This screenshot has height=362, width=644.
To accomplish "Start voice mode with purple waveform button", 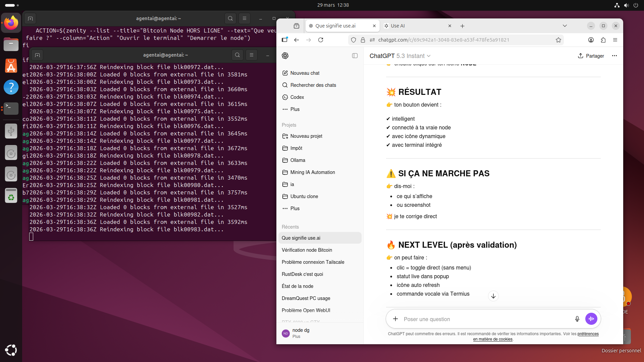I will [x=591, y=319].
